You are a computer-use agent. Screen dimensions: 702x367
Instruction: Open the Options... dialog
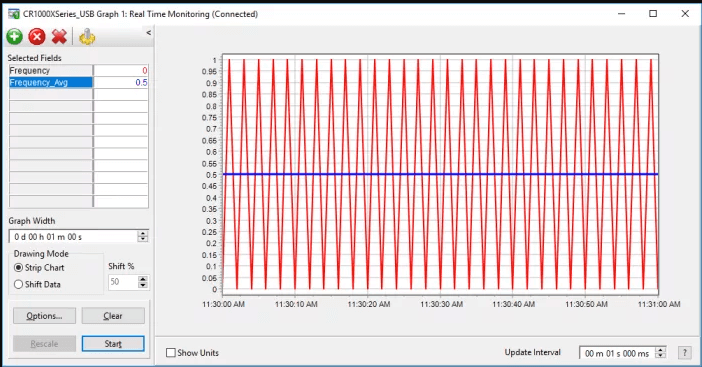[44, 316]
